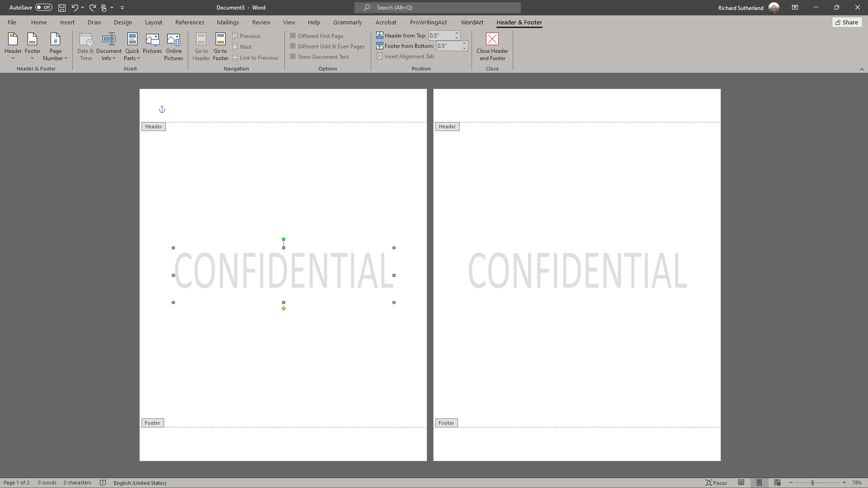Open the Grammarly menu
The width and height of the screenshot is (868, 488).
point(347,22)
